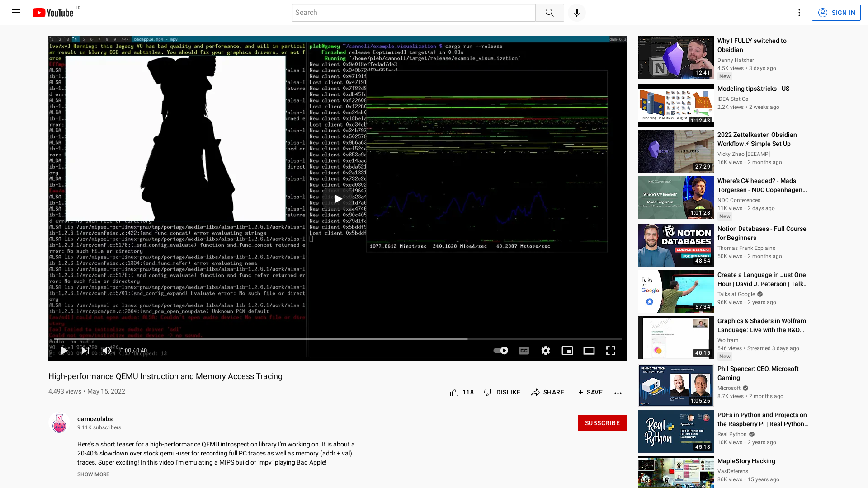
Task: Click the large center play button
Action: [x=338, y=199]
